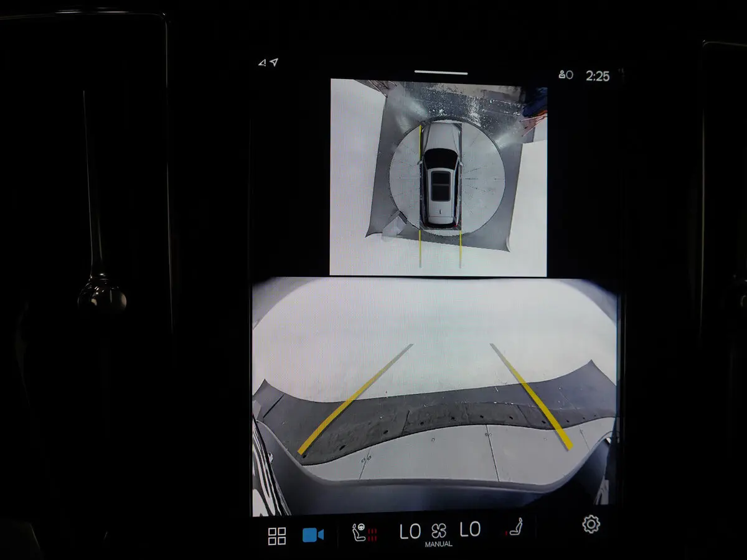This screenshot has width=747, height=560.
Task: Adjust passenger side LO temperature
Action: (470, 530)
